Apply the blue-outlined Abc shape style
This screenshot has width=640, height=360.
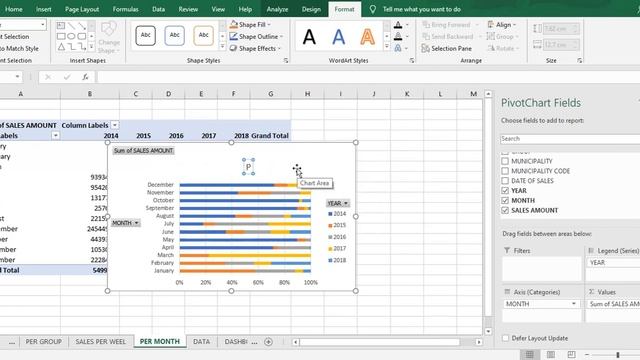175,35
